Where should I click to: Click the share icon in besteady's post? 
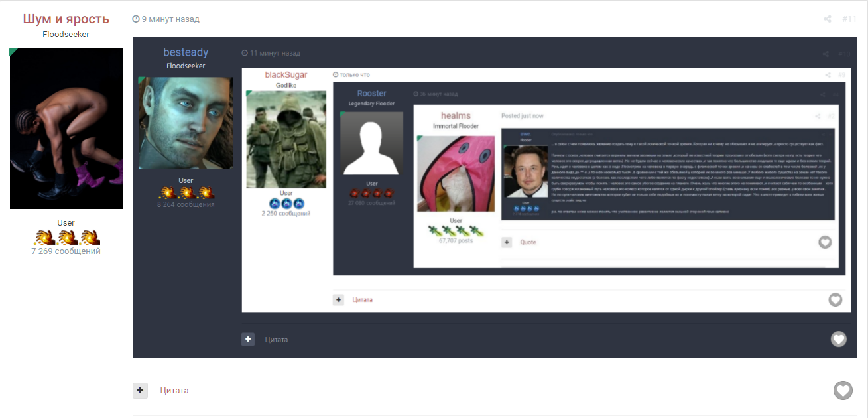(826, 54)
